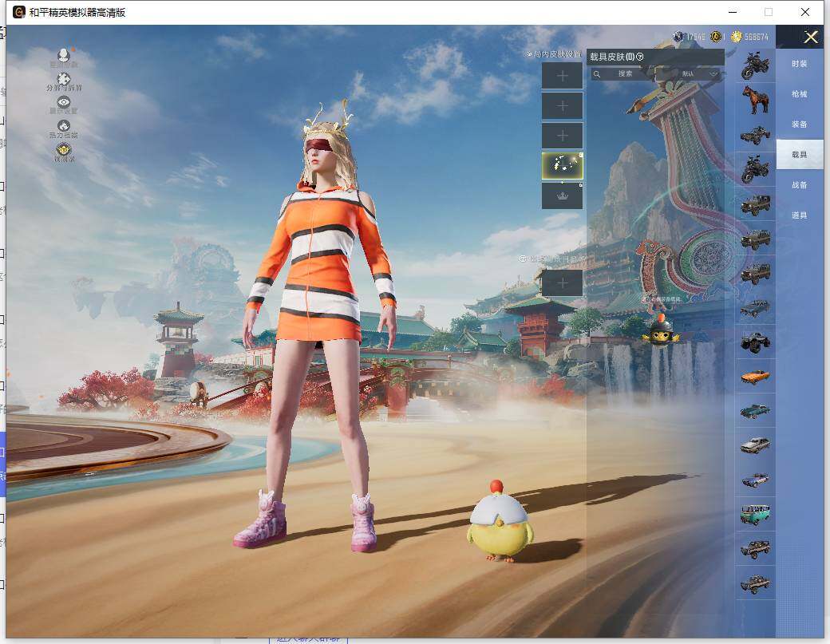The height and width of the screenshot is (644, 830).
Task: Toggle the crown skin slot
Action: pyautogui.click(x=562, y=196)
